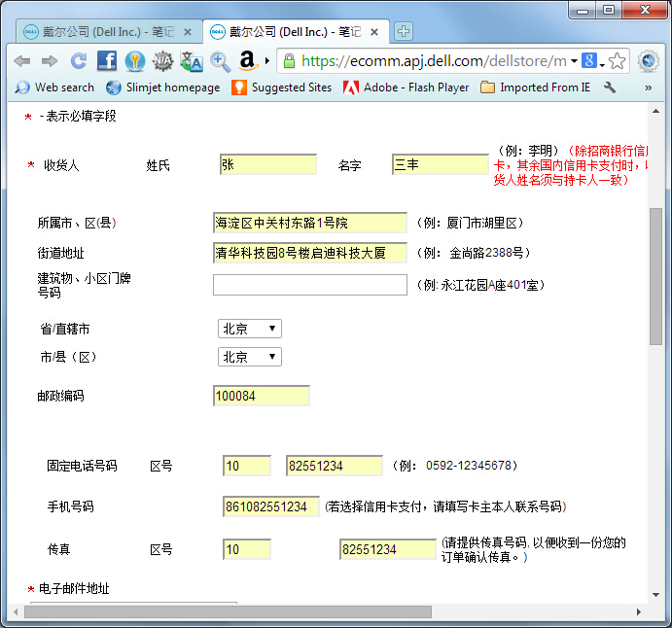Expand the 市/县（区） city dropdown
672x628 pixels.
(x=250, y=357)
